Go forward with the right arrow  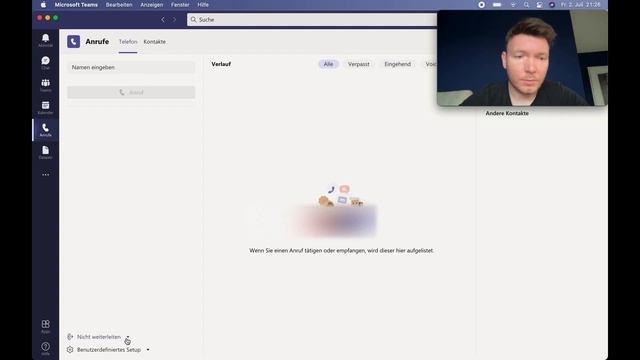pos(174,20)
